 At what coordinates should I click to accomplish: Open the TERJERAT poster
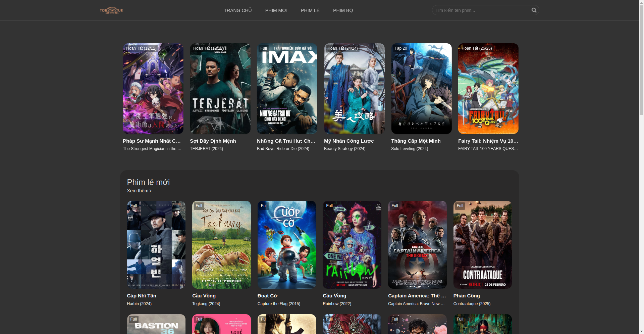[x=220, y=89]
